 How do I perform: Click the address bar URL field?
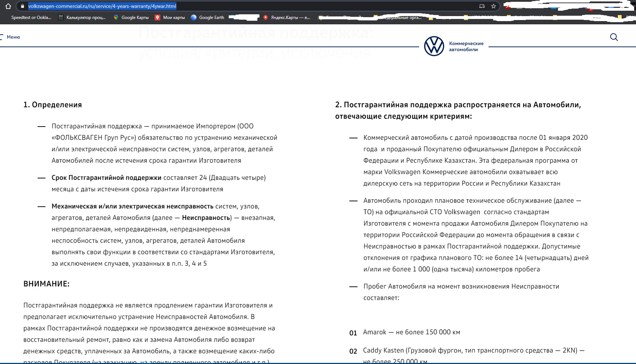[251, 6]
